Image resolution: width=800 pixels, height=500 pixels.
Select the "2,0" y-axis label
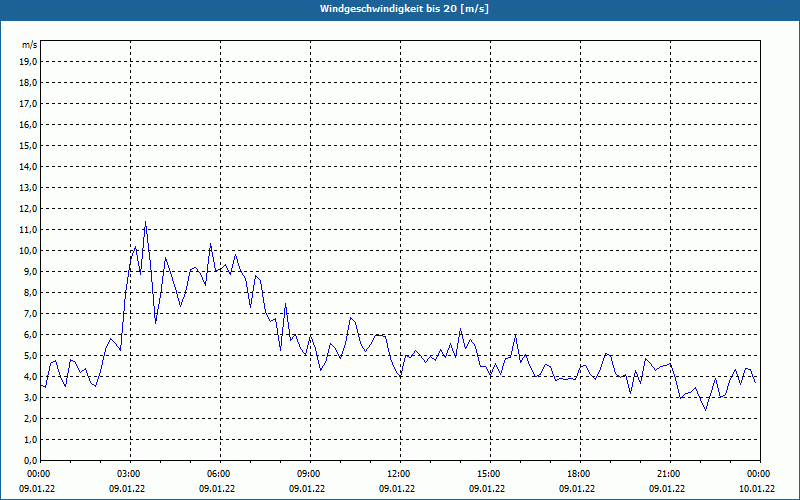pyautogui.click(x=30, y=419)
